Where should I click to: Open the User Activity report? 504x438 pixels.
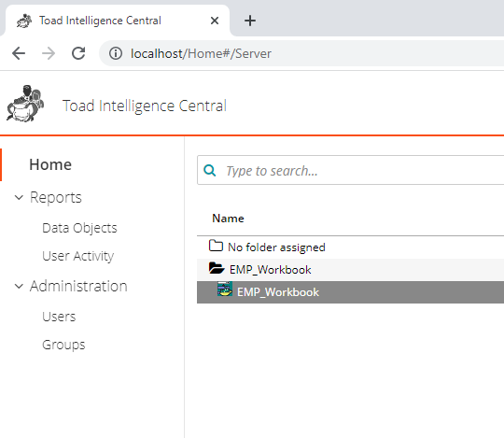tap(77, 256)
